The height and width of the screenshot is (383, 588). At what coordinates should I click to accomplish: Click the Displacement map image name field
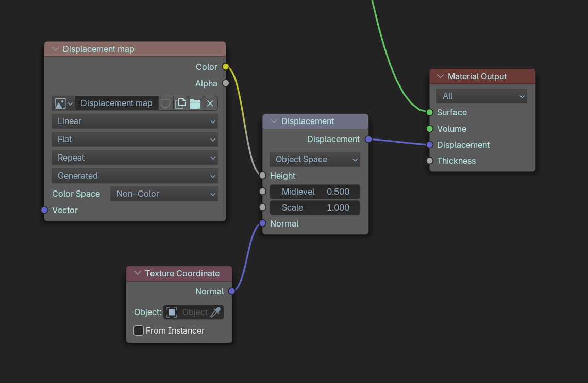click(116, 103)
